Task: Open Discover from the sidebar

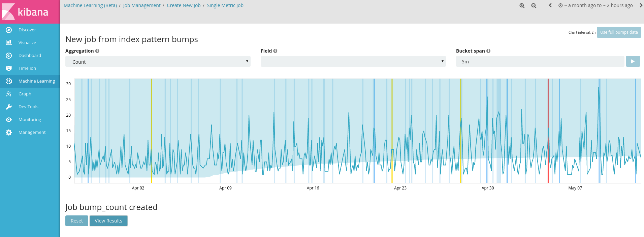Action: point(27,30)
